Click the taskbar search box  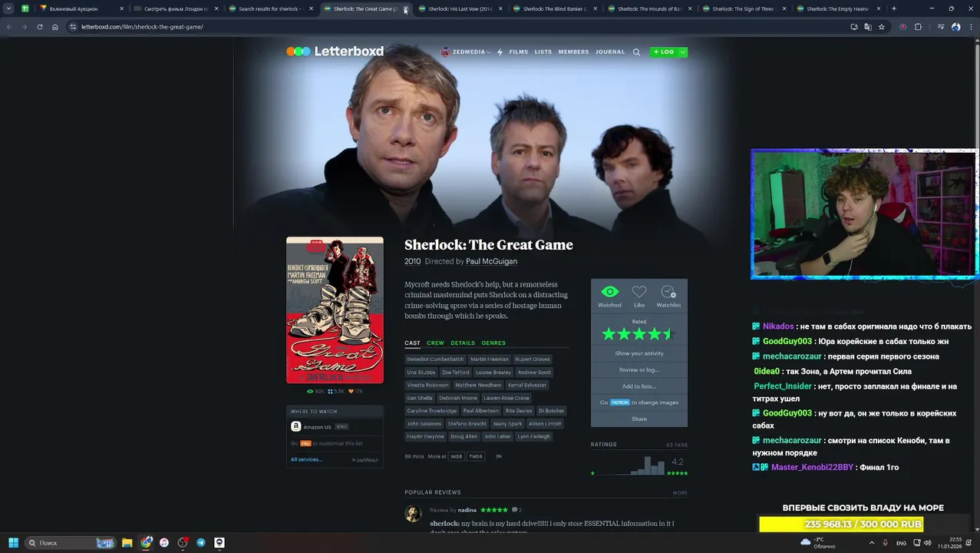click(70, 543)
